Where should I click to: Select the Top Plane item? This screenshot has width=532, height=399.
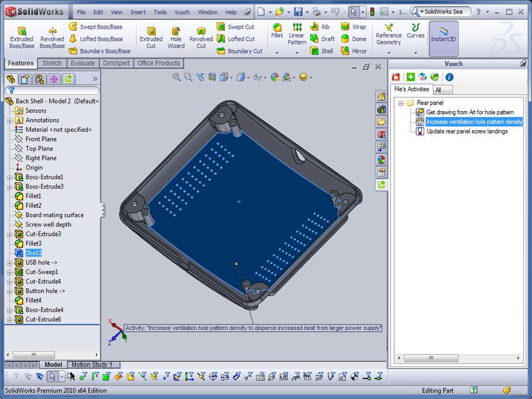(x=39, y=149)
